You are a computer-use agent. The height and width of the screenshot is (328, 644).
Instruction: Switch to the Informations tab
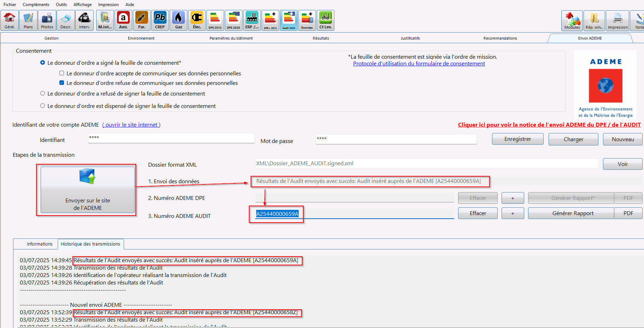(x=40, y=244)
